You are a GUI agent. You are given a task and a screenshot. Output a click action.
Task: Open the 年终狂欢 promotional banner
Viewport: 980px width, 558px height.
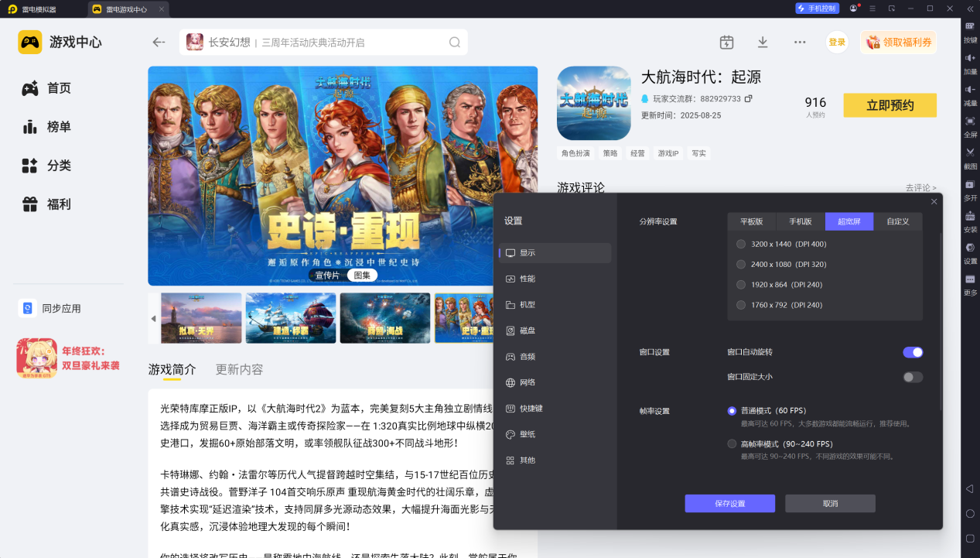[68, 358]
